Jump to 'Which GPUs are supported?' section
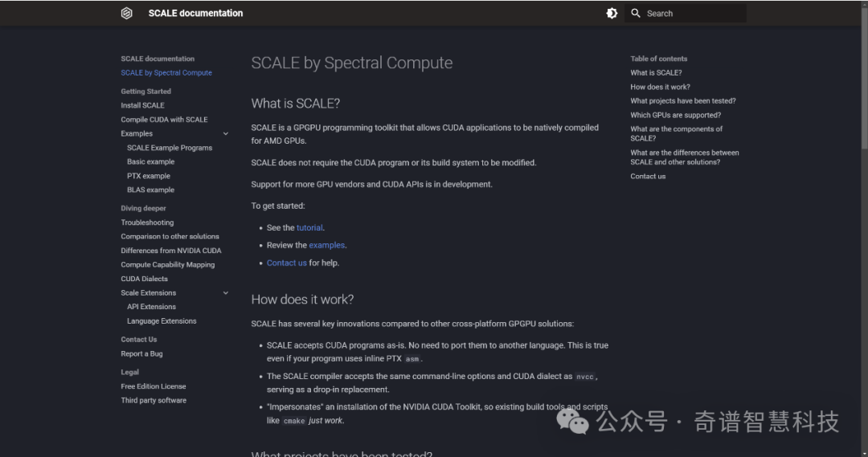 tap(675, 115)
